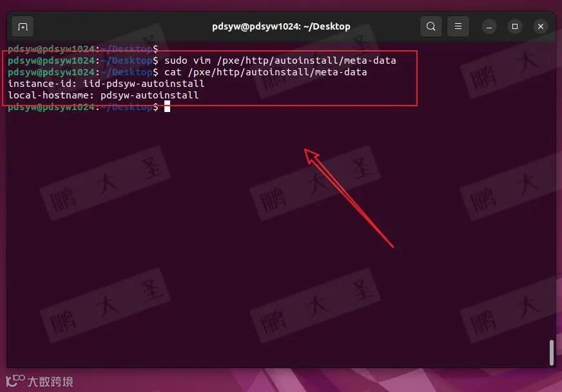
Task: Click the 'sudo vim /pxe/http/autoinstall/meta-data' command
Action: [x=280, y=61]
